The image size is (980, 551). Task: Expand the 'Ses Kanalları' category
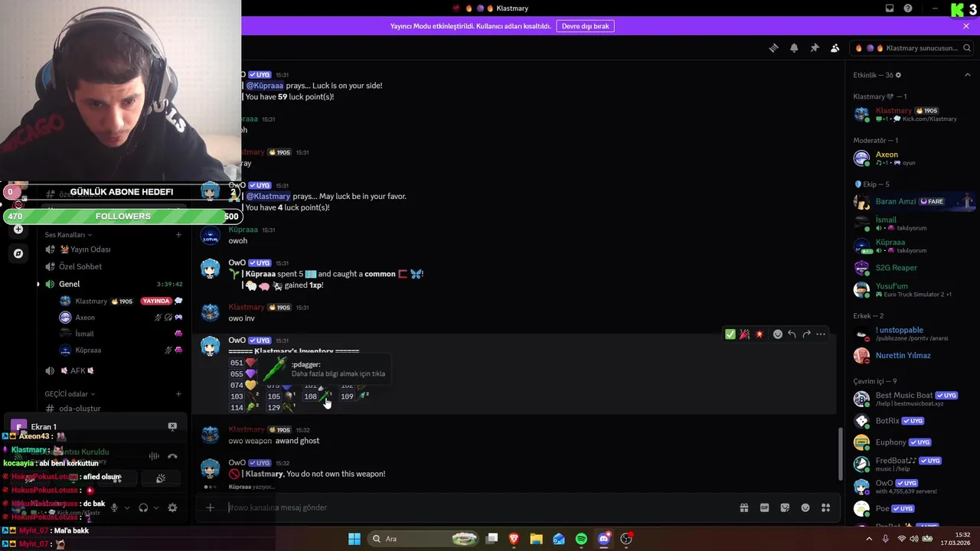pos(68,235)
